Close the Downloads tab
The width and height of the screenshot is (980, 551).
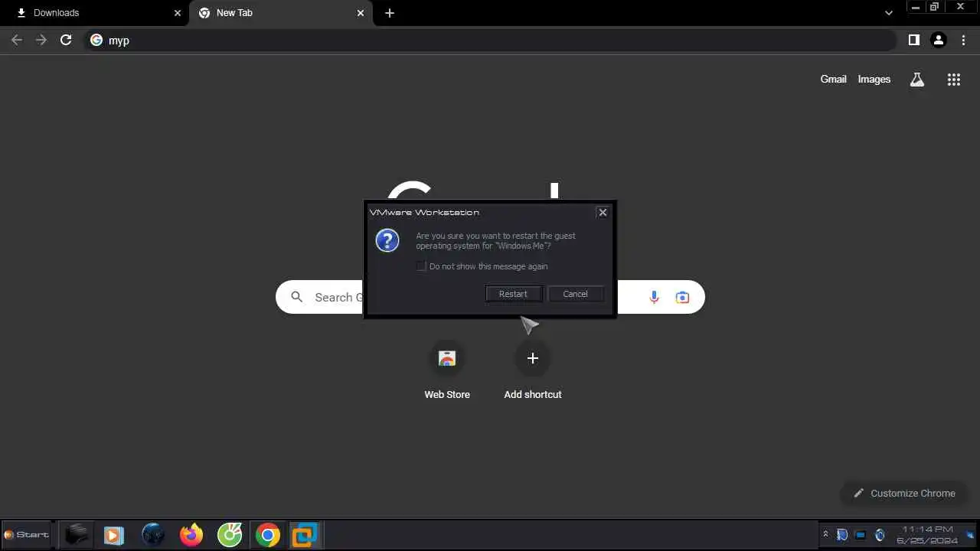[x=178, y=13]
